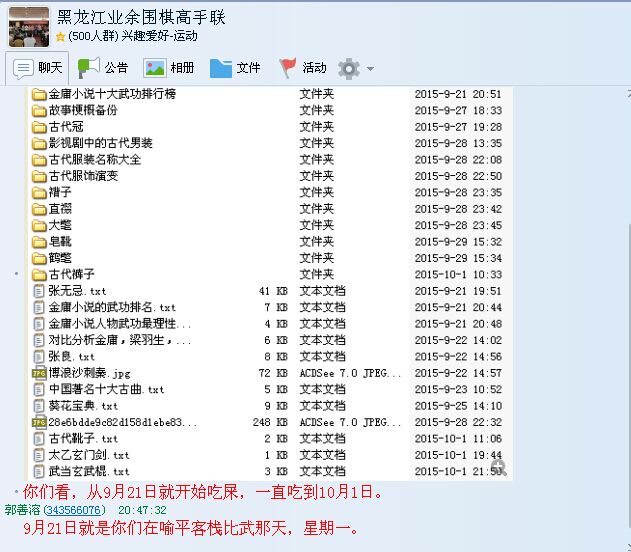631x552 pixels.
Task: Click folder icon of 古代服装名称大全
Action: (x=39, y=160)
